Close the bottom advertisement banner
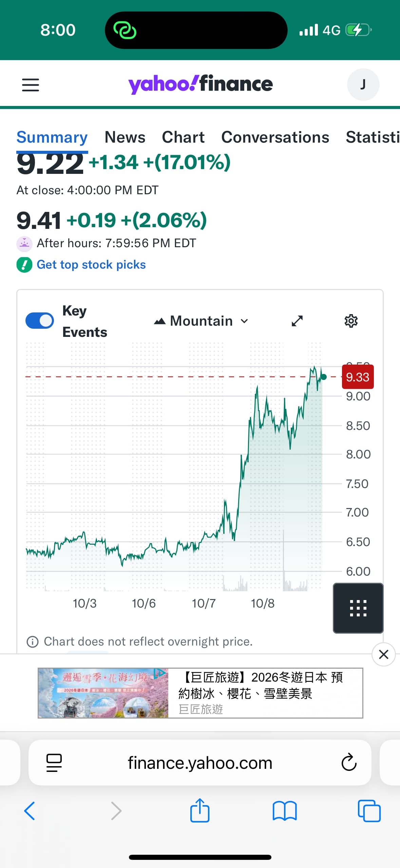400x868 pixels. click(383, 654)
